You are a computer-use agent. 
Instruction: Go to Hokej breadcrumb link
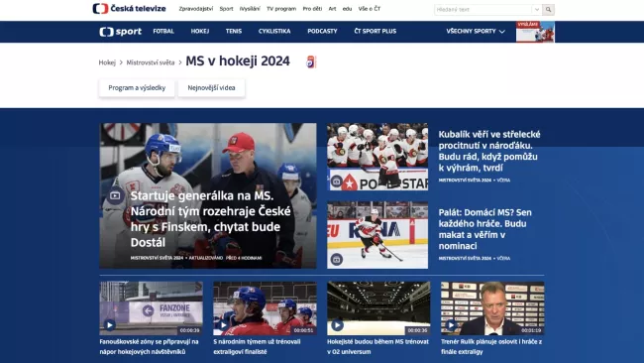[x=107, y=62]
